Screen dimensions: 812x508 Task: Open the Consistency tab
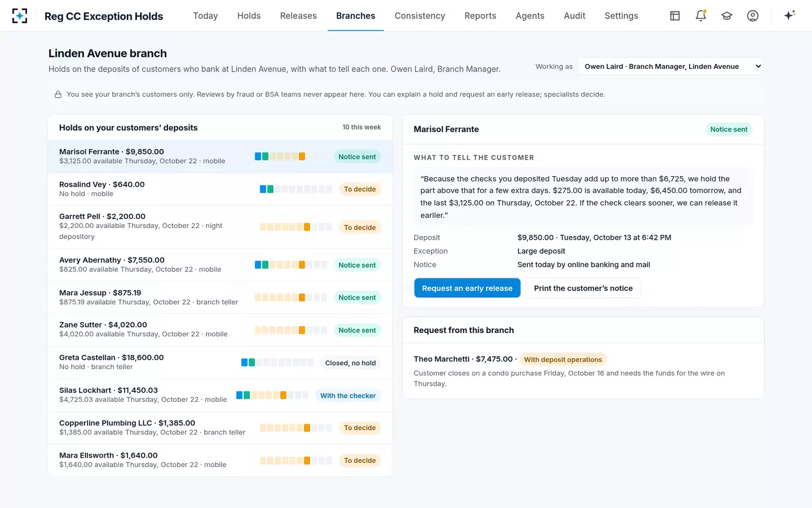[420, 16]
